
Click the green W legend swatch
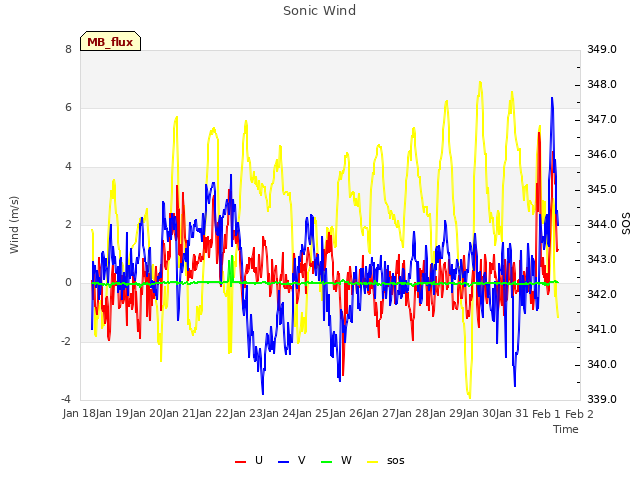pyautogui.click(x=327, y=462)
